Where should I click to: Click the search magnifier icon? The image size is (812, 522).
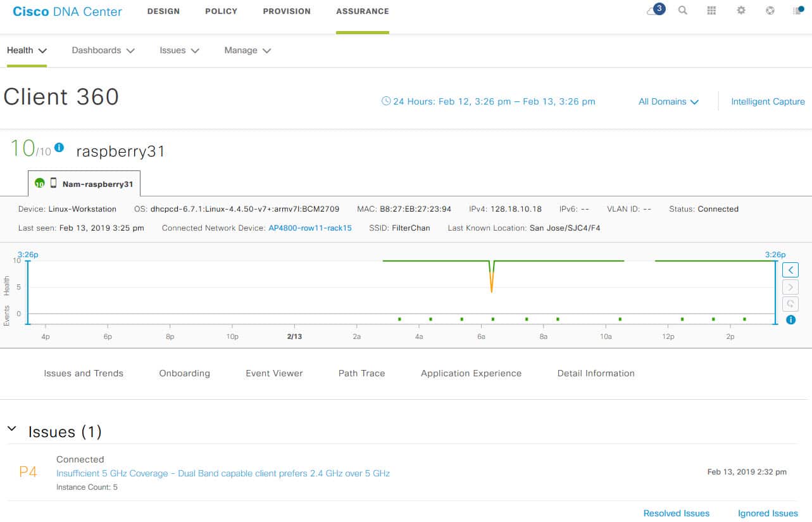tap(683, 11)
